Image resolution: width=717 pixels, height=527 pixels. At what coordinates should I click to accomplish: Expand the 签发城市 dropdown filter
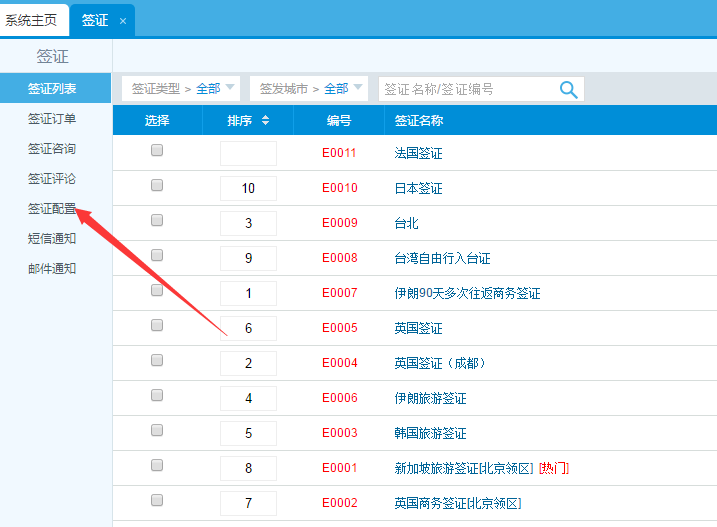(x=309, y=89)
